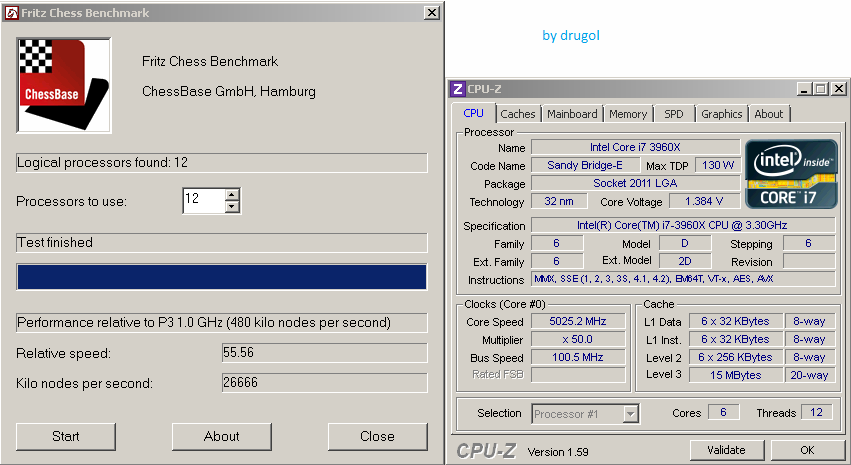Click the bus speed '100.5 MHz'
851x465 pixels.
click(x=578, y=357)
